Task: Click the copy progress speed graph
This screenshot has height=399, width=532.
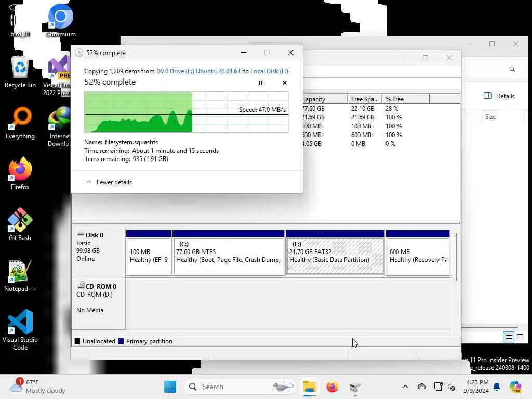Action: coord(187,112)
